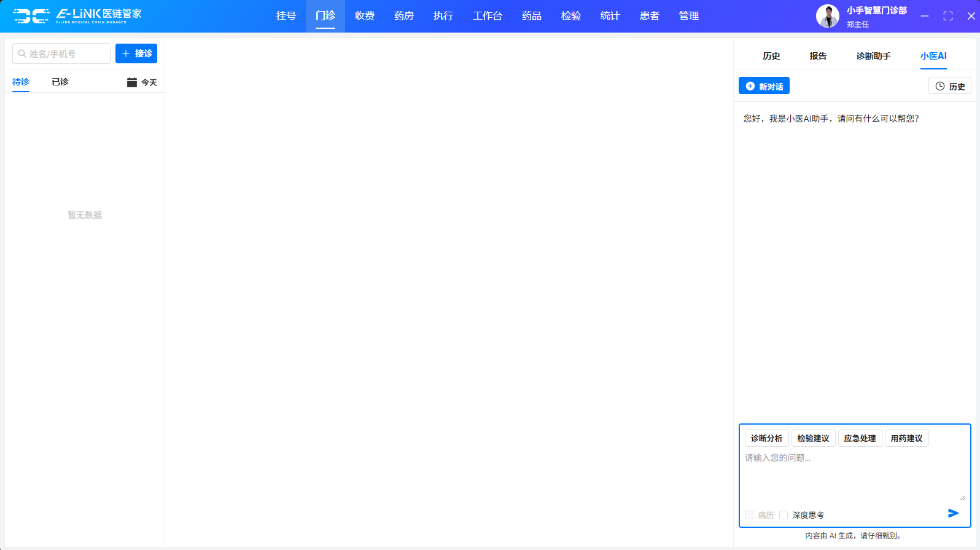Toggle the fullscreen icon in title bar

[947, 16]
